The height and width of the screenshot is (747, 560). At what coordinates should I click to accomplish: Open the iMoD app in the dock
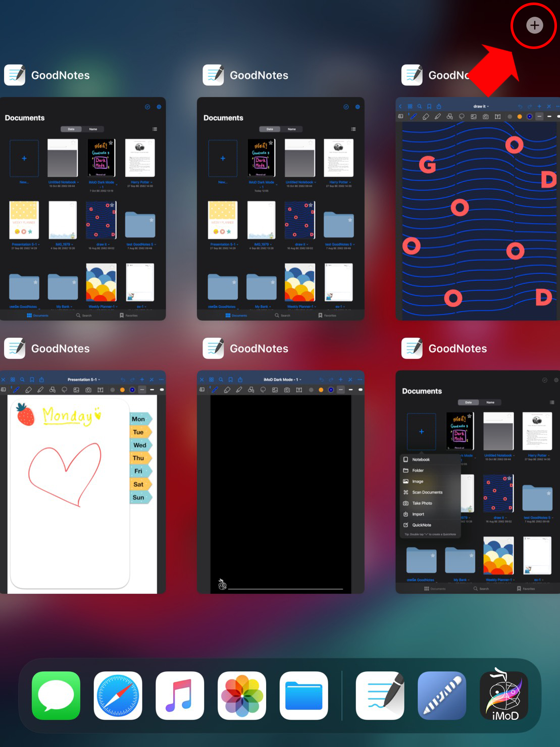(503, 695)
